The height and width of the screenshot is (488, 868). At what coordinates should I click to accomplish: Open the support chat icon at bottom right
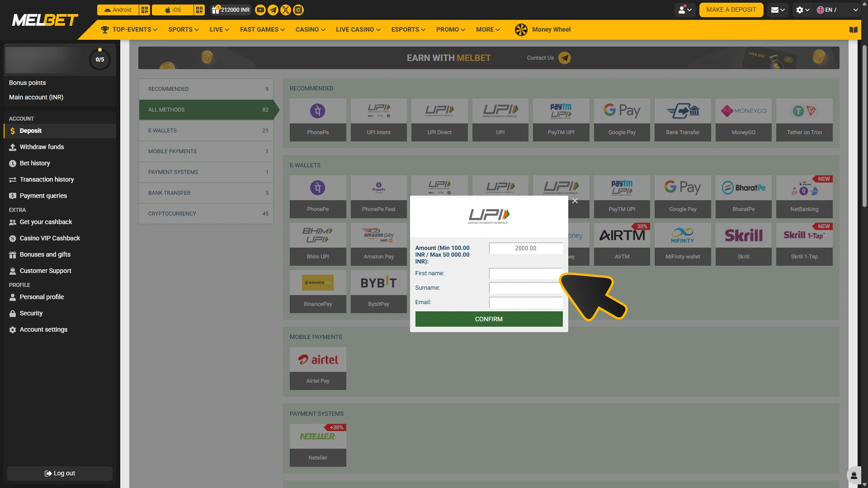point(854,475)
